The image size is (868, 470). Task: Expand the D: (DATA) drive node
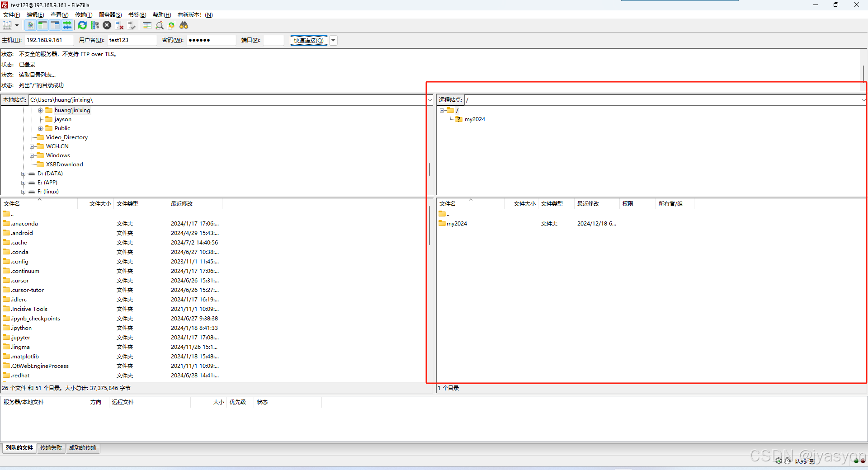coord(23,174)
